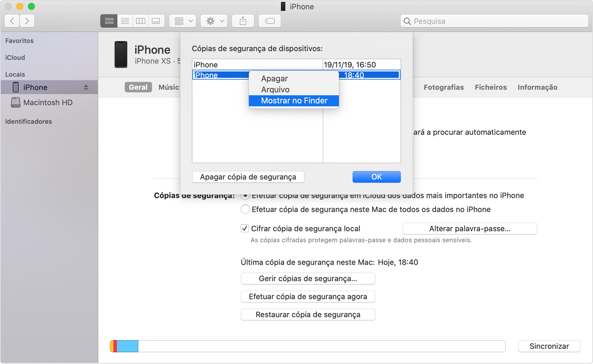Go forward with the right arrow button
This screenshot has width=593, height=364.
pyautogui.click(x=27, y=21)
